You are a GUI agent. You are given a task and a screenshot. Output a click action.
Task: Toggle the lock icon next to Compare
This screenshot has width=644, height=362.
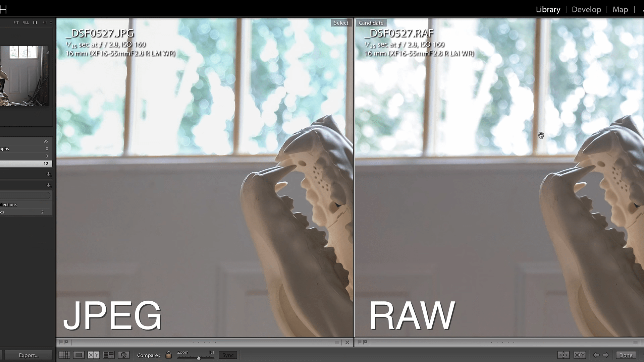coord(168,355)
